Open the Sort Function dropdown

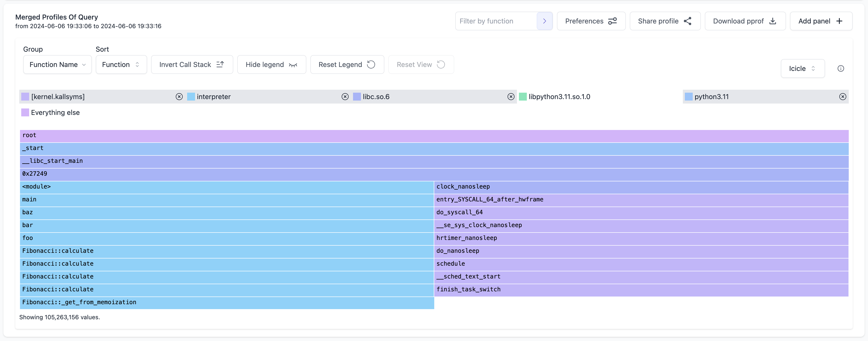pyautogui.click(x=121, y=64)
